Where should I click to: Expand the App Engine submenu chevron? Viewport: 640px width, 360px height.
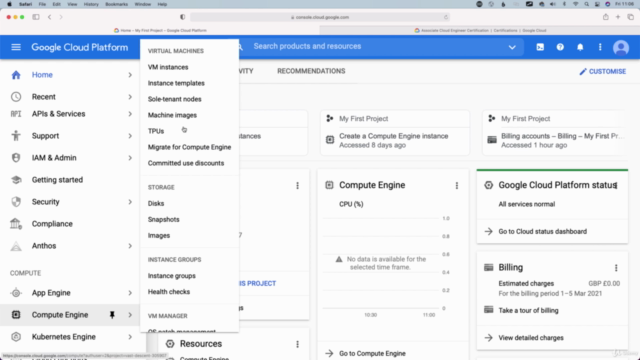pos(130,293)
